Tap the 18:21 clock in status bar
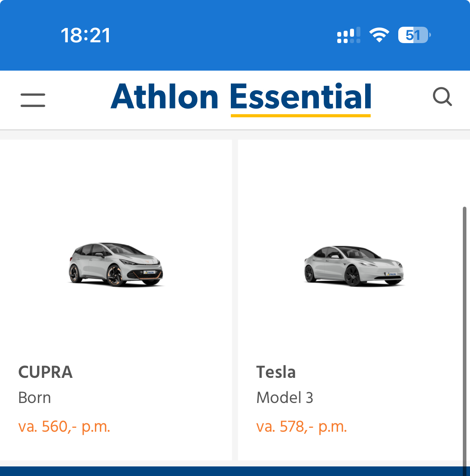The height and width of the screenshot is (476, 470). tap(86, 35)
